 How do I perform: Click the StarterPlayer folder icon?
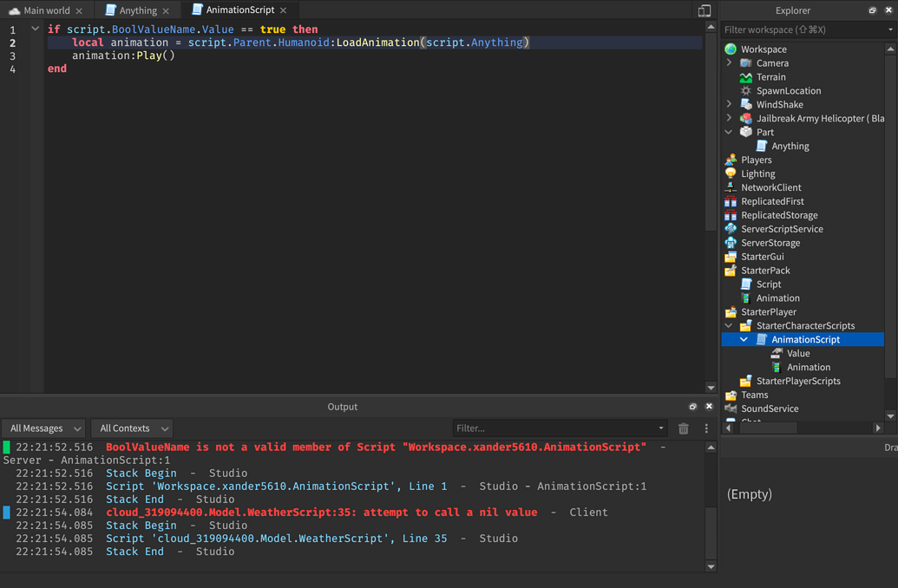(x=731, y=311)
